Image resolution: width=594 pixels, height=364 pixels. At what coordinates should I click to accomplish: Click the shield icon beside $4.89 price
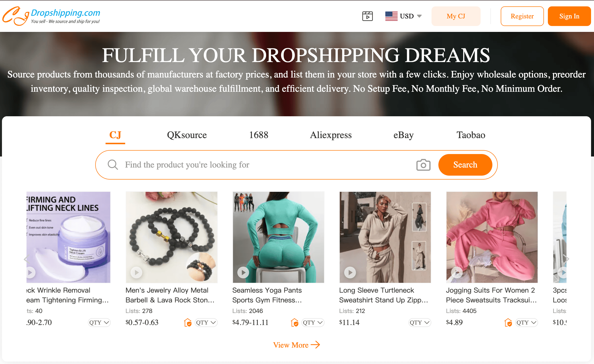(x=508, y=323)
